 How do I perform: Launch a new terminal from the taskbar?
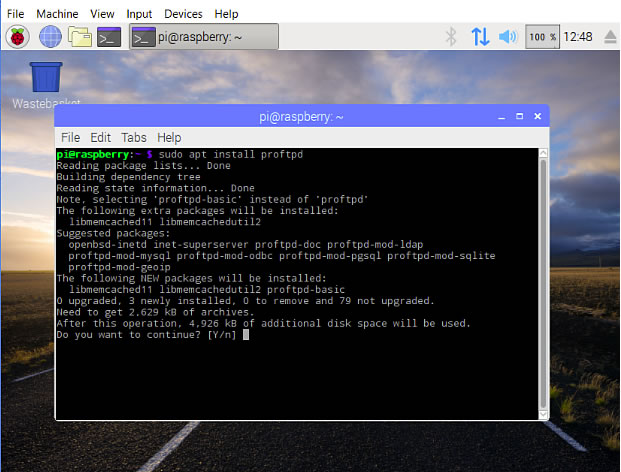[x=109, y=37]
